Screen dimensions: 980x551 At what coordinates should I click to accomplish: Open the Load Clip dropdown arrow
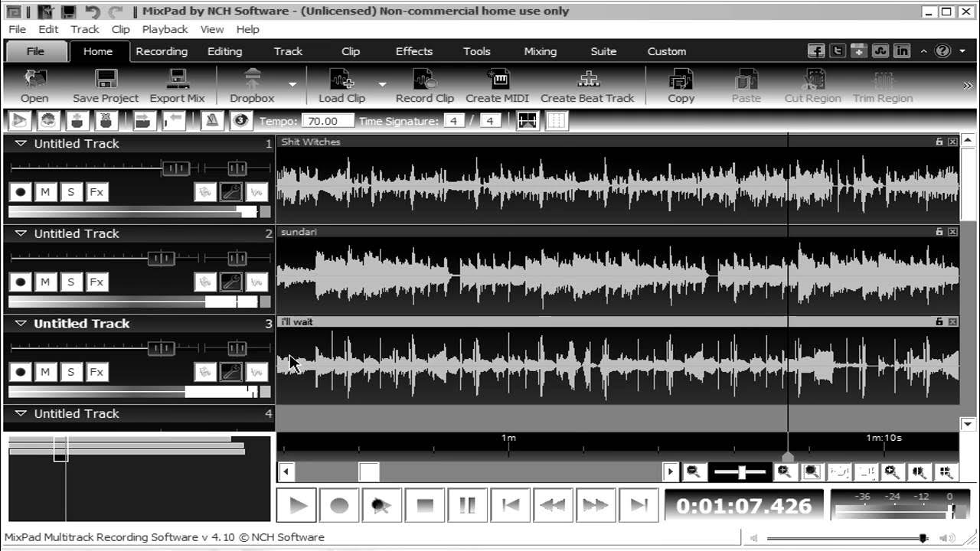click(382, 84)
